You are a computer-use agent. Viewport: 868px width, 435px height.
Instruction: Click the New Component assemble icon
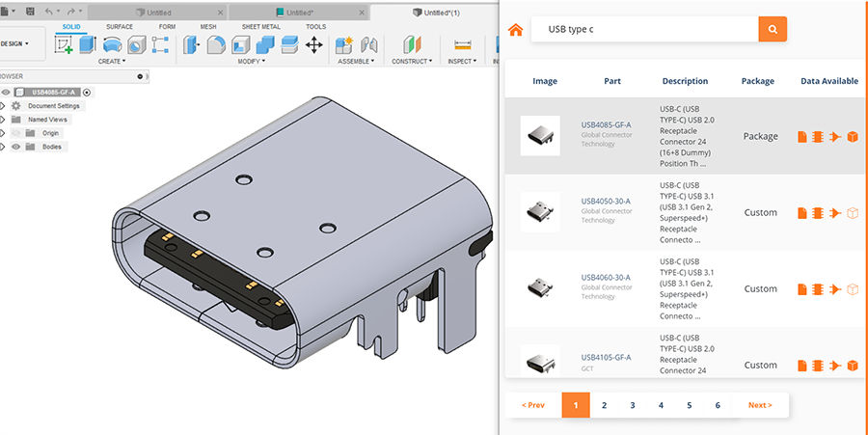coord(344,44)
